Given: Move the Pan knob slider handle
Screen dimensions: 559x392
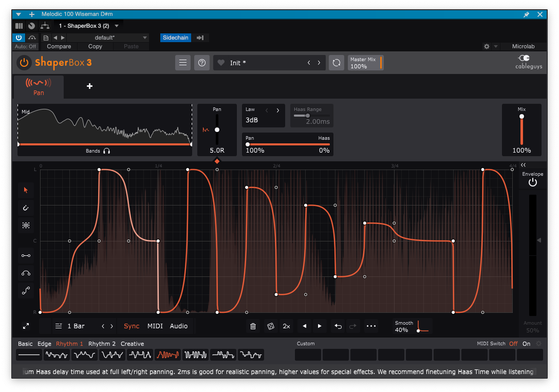Looking at the screenshot, I should [217, 129].
